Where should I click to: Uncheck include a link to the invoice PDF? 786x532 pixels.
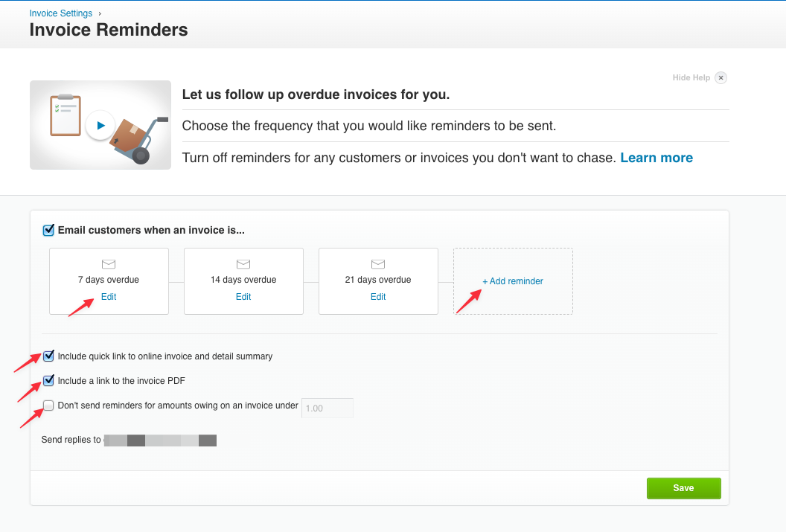[48, 380]
